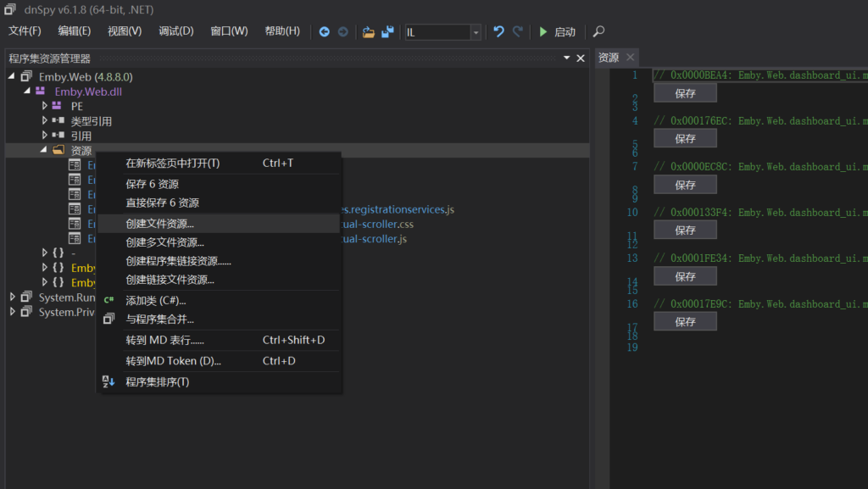Select the Emby.Web (4.8.8.0) assembly icon
Viewport: 868px width, 489px height.
click(26, 76)
